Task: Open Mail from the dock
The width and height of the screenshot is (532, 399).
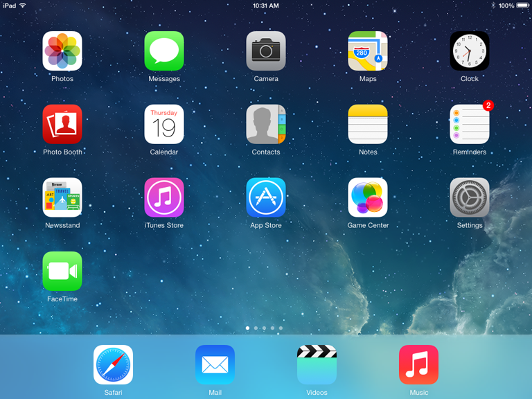Action: pyautogui.click(x=215, y=365)
